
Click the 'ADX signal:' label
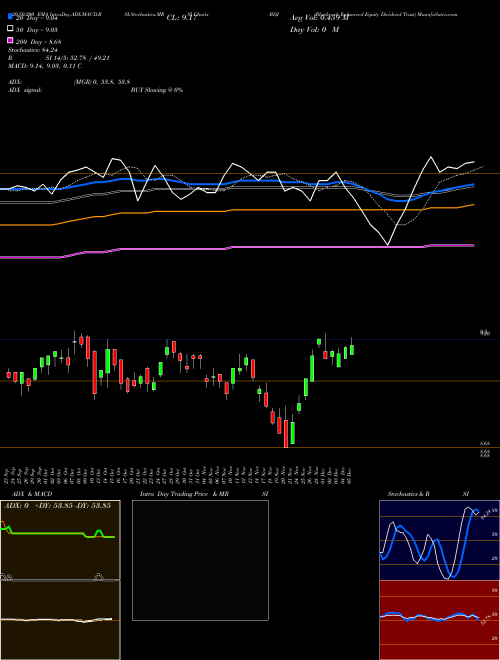25,90
